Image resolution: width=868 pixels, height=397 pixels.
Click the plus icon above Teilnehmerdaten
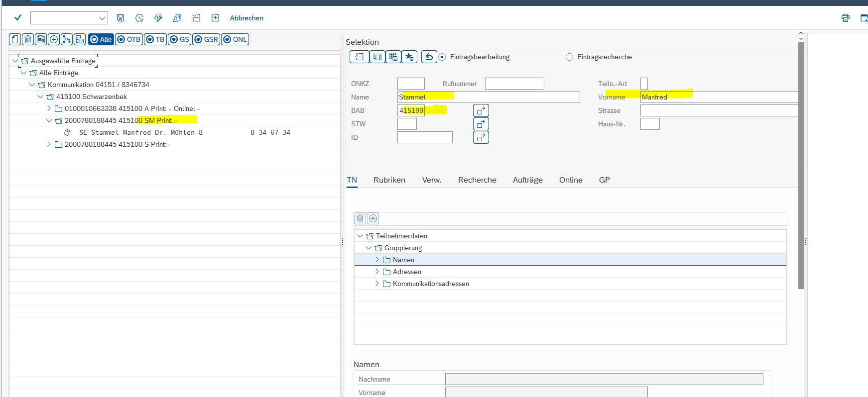[x=373, y=218]
